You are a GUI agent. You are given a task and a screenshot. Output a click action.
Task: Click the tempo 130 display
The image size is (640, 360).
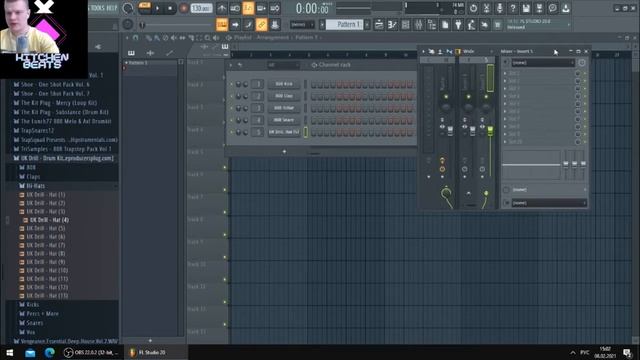pyautogui.click(x=201, y=8)
